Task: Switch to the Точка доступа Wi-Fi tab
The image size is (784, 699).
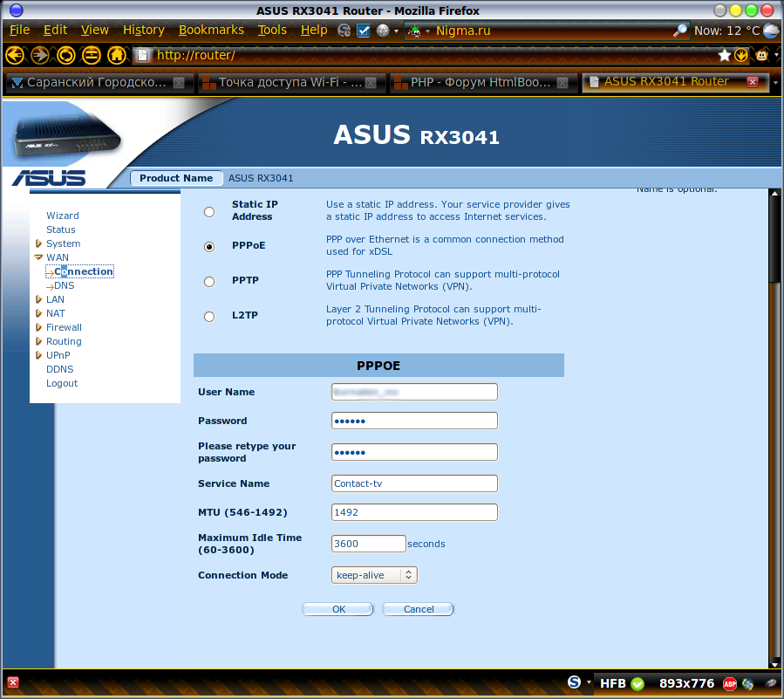Action: [x=291, y=83]
